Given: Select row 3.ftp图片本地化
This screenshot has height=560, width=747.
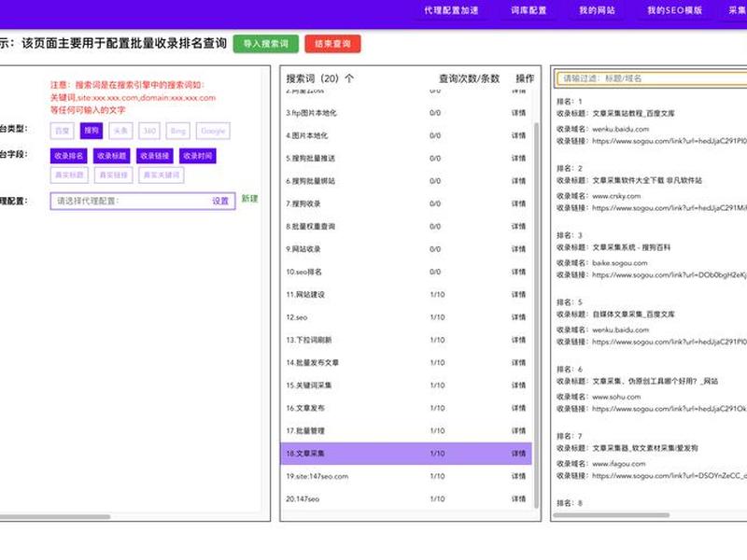Looking at the screenshot, I should point(406,113).
